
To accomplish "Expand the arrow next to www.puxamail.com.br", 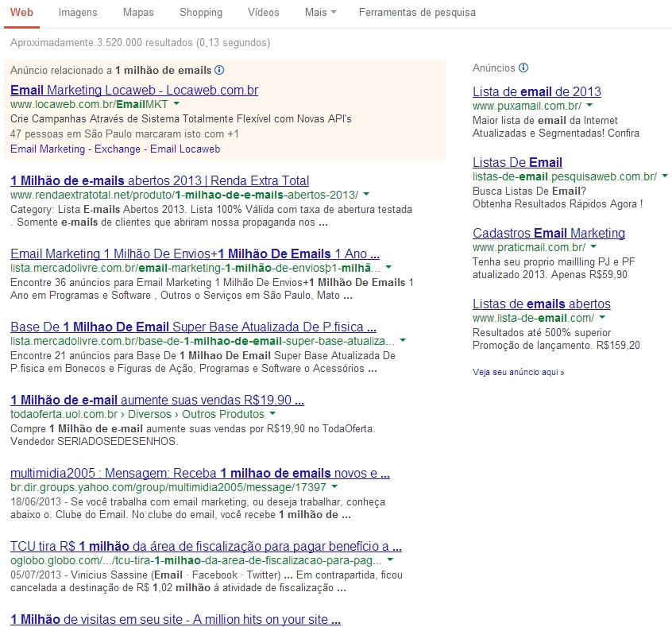I will coord(589,106).
